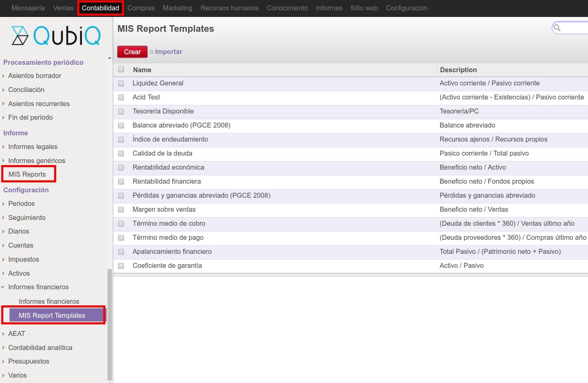
Task: Open Balance abreviado (PGCE 2008) template
Action: [181, 125]
